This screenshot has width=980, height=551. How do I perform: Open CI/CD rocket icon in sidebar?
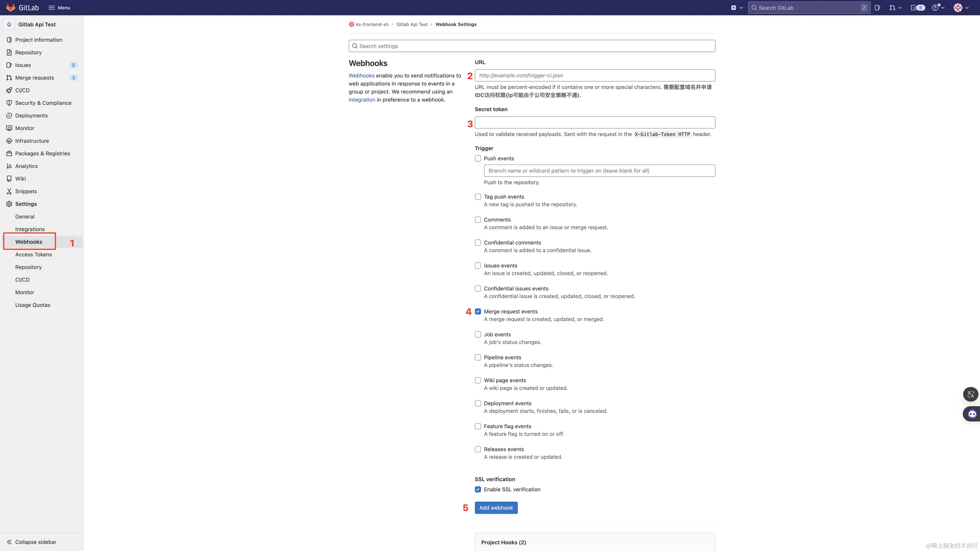pyautogui.click(x=9, y=90)
